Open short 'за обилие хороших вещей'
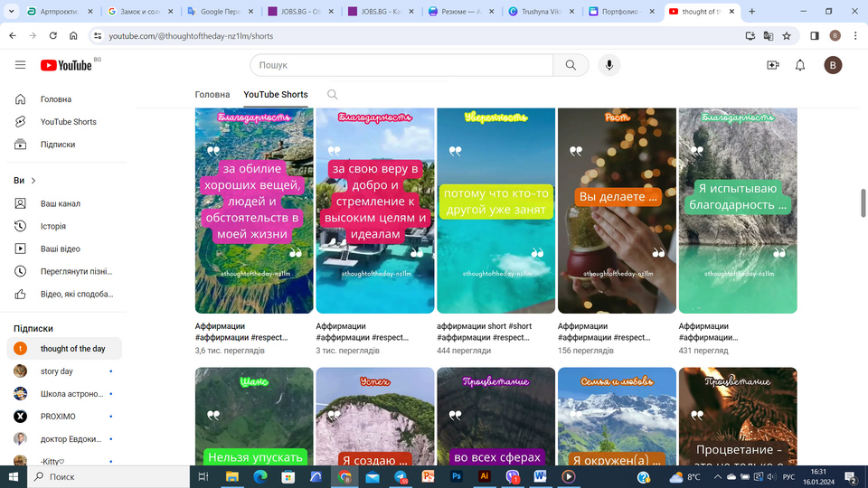 click(254, 211)
